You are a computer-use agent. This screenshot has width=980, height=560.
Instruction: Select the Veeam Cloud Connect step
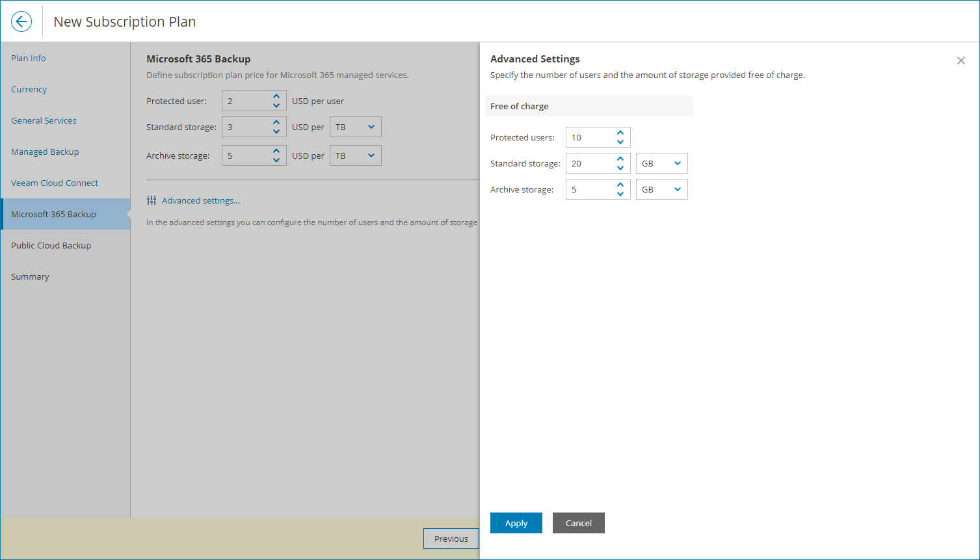[55, 183]
